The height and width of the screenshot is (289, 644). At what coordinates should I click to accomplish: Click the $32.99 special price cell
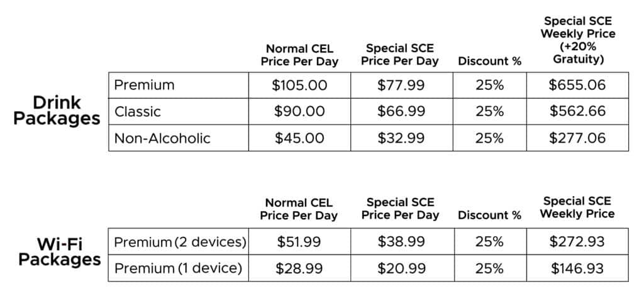click(401, 139)
